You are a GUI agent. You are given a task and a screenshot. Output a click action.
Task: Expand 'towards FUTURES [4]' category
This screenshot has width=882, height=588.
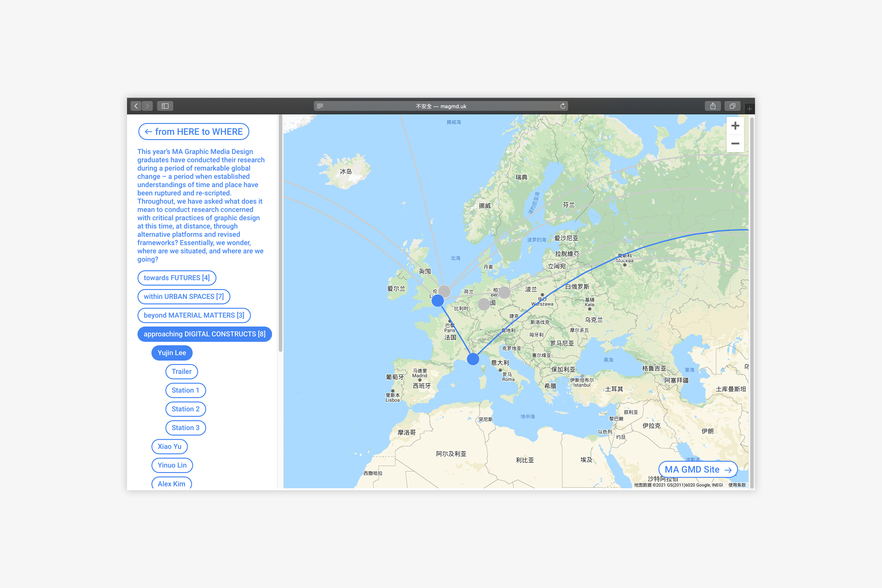(x=177, y=278)
